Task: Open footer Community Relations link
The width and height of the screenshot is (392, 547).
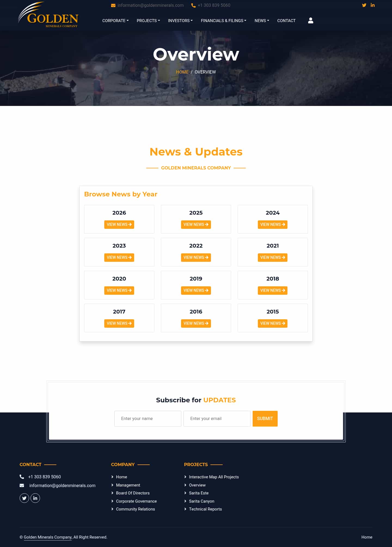Action: point(136,509)
